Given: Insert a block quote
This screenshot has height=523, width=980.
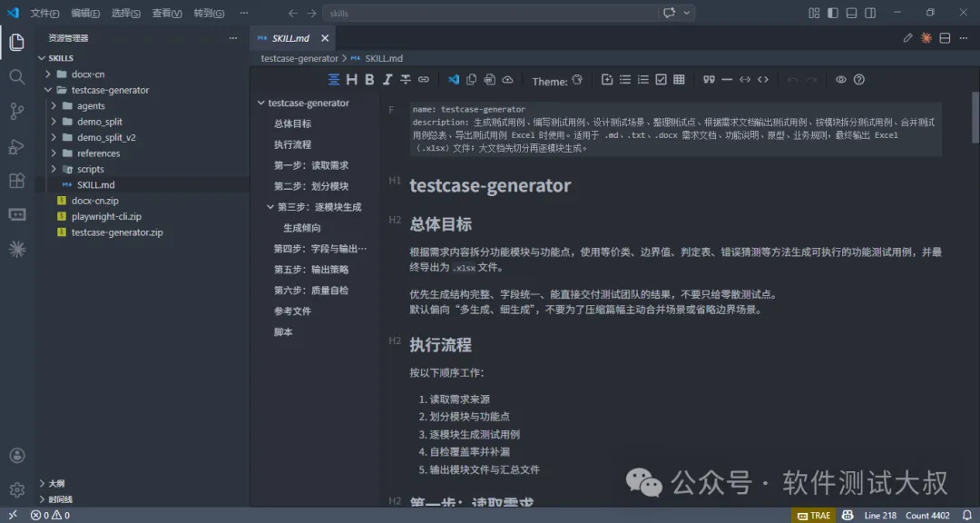Looking at the screenshot, I should pos(709,80).
